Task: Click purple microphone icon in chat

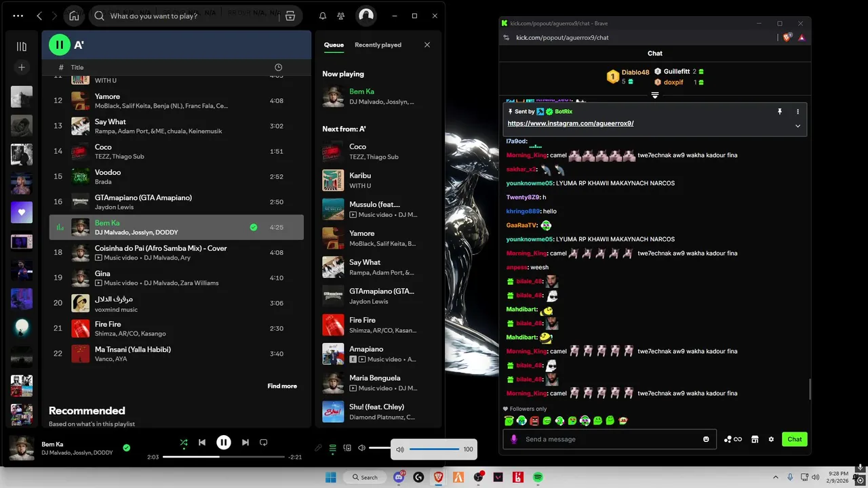Action: 513,439
